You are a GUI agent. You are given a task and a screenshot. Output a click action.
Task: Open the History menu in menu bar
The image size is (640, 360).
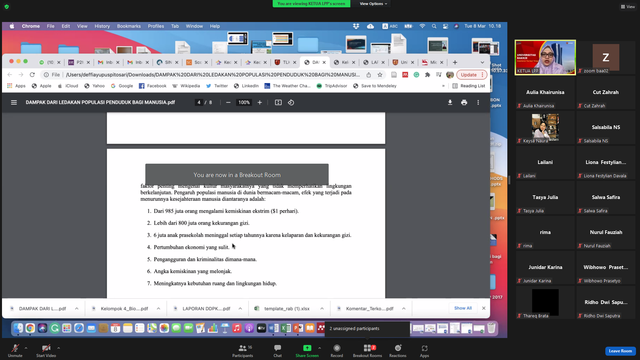point(102,26)
